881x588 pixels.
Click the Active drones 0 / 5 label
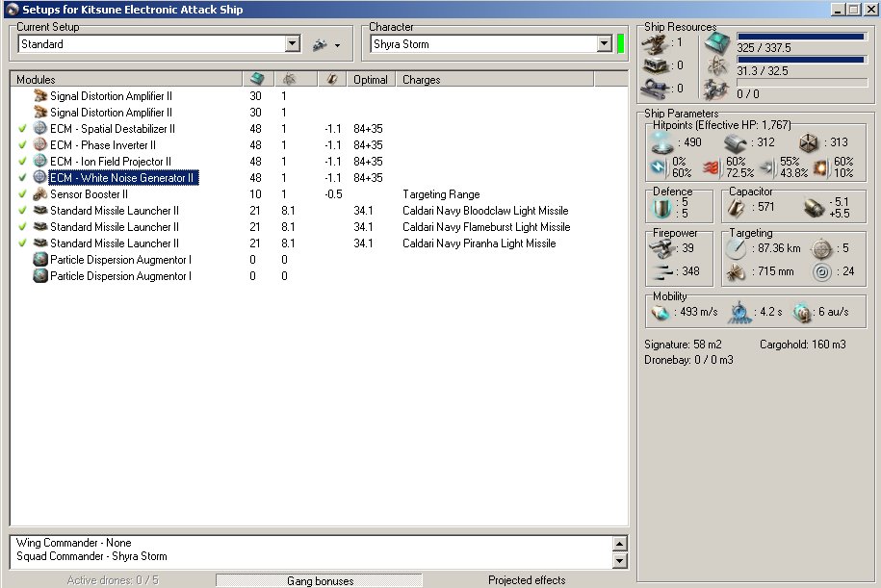pos(113,580)
